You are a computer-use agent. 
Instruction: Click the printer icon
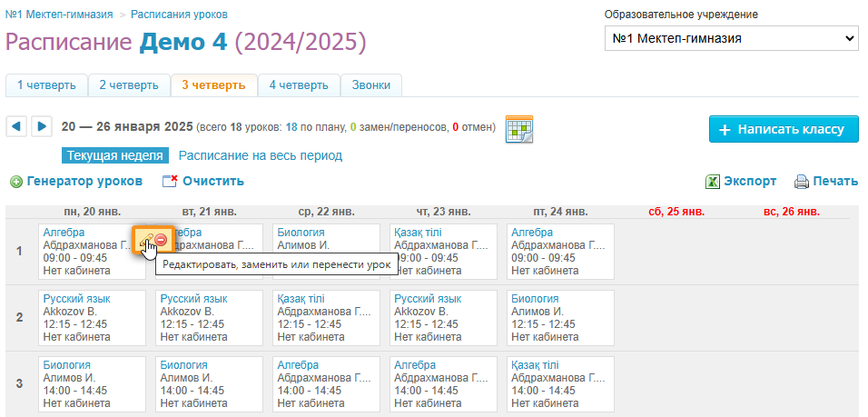(x=801, y=182)
